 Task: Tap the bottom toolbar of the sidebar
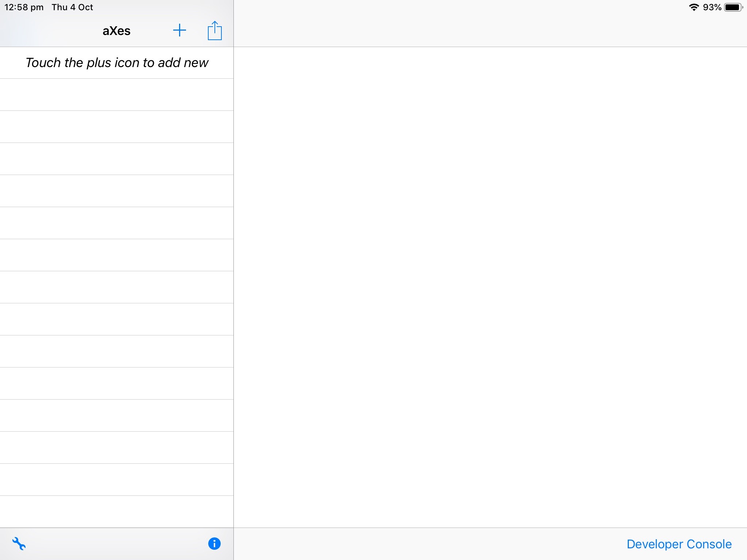coord(116,544)
